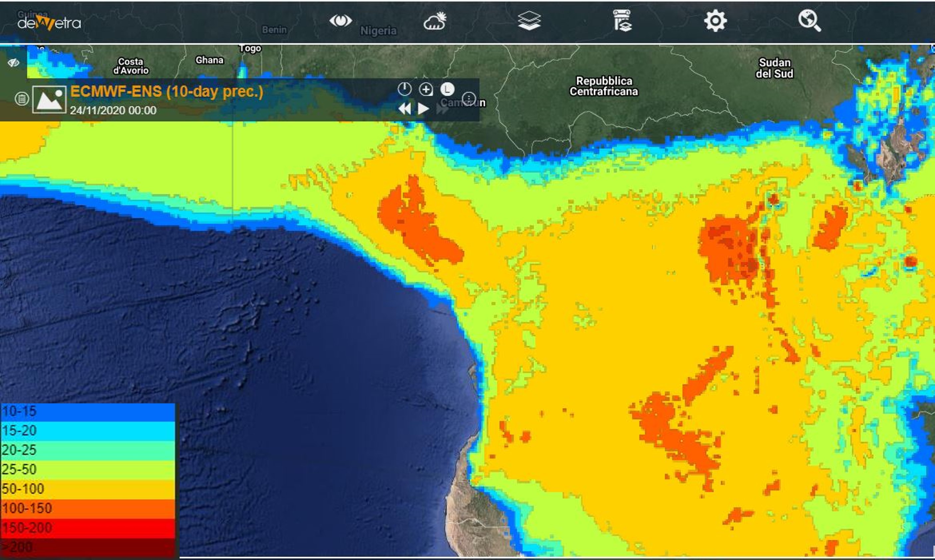Click the Togo map label
This screenshot has width=935, height=560.
point(250,49)
